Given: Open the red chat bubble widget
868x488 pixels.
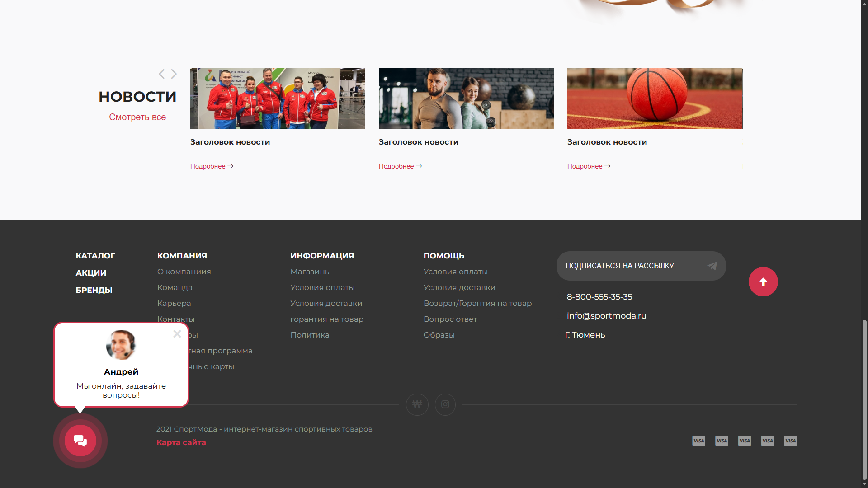Looking at the screenshot, I should point(80,441).
